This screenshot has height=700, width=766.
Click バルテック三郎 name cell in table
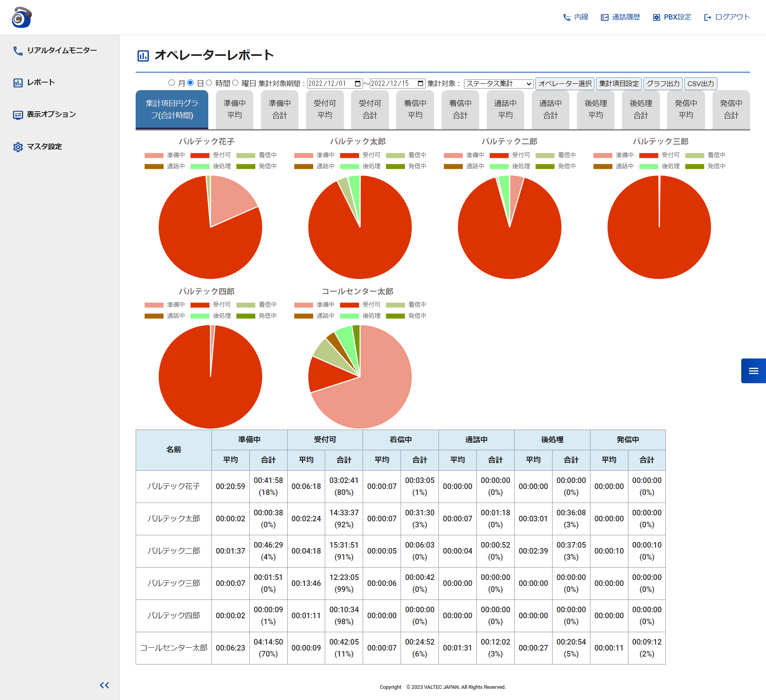tap(174, 583)
